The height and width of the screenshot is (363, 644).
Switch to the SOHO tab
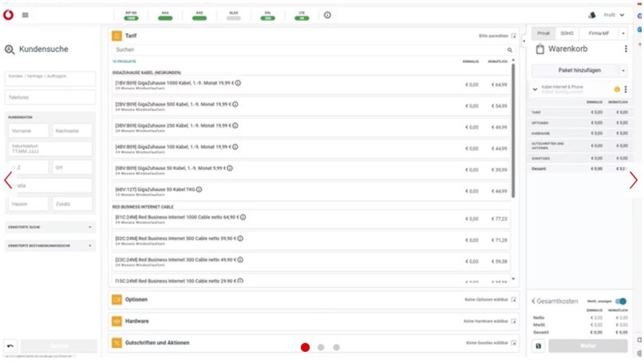pos(567,33)
